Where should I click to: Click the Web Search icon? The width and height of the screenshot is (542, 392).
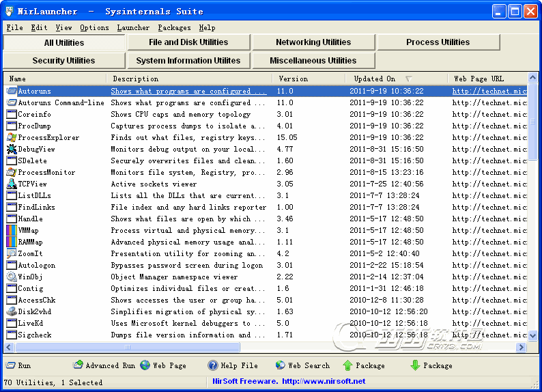[x=281, y=365]
